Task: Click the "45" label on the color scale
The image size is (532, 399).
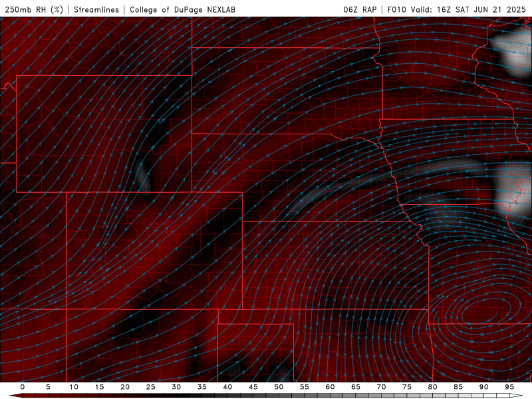Action: coord(253,387)
